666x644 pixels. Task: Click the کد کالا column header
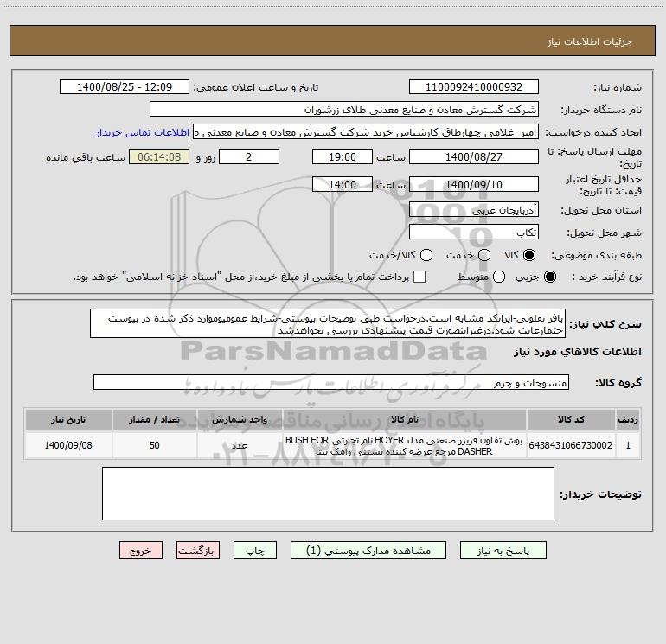pos(571,419)
